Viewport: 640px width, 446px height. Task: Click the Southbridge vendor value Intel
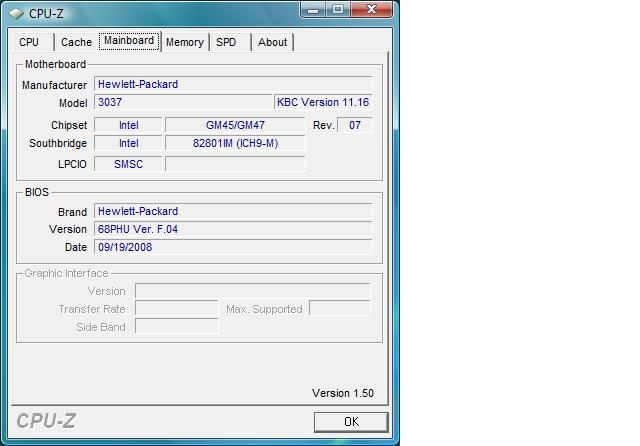pos(129,143)
